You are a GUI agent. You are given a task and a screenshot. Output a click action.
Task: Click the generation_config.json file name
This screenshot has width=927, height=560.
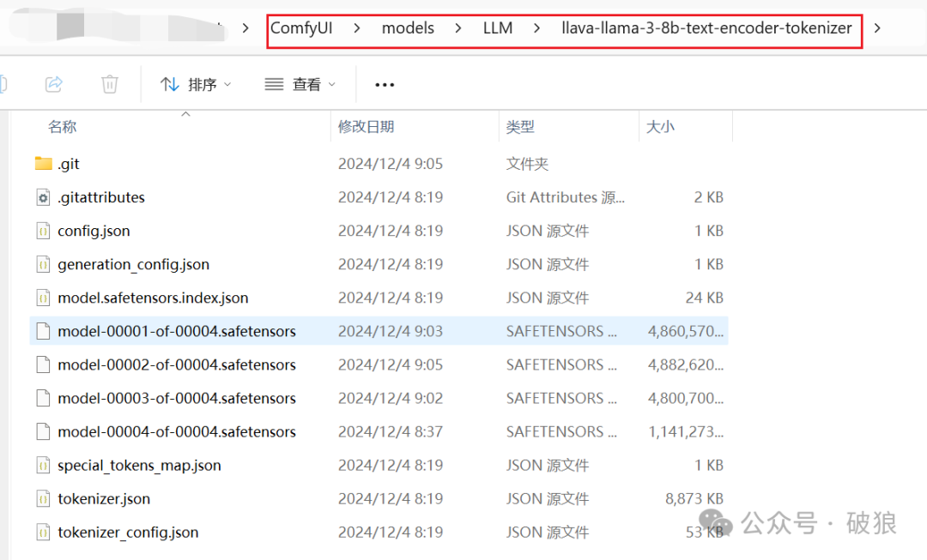(x=134, y=264)
